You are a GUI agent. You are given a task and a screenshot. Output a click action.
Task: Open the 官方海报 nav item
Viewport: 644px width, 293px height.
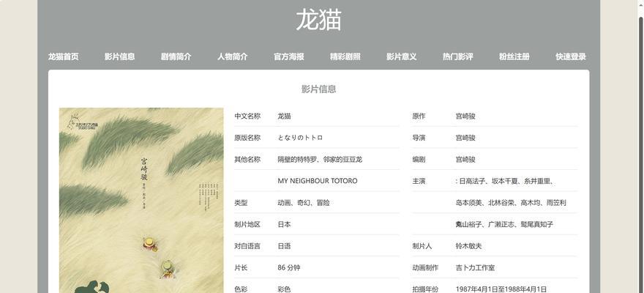[289, 56]
